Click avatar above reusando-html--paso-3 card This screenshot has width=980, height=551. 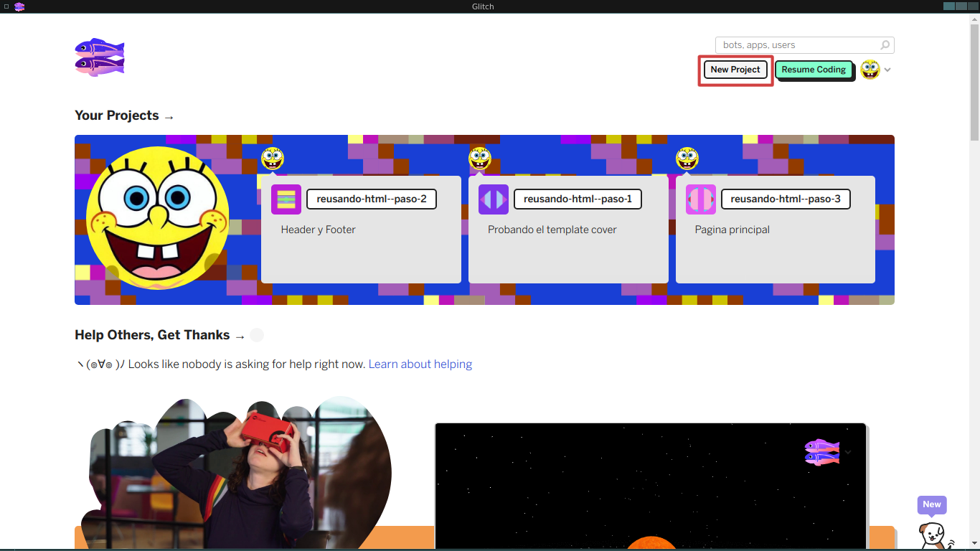point(687,158)
